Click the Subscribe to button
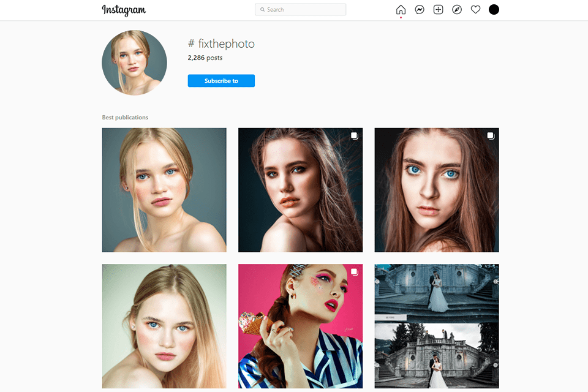This screenshot has width=588, height=392. tap(221, 81)
